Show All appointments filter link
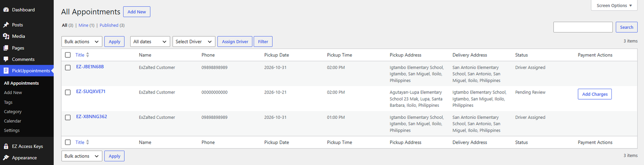The height and width of the screenshot is (165, 644). (x=64, y=25)
